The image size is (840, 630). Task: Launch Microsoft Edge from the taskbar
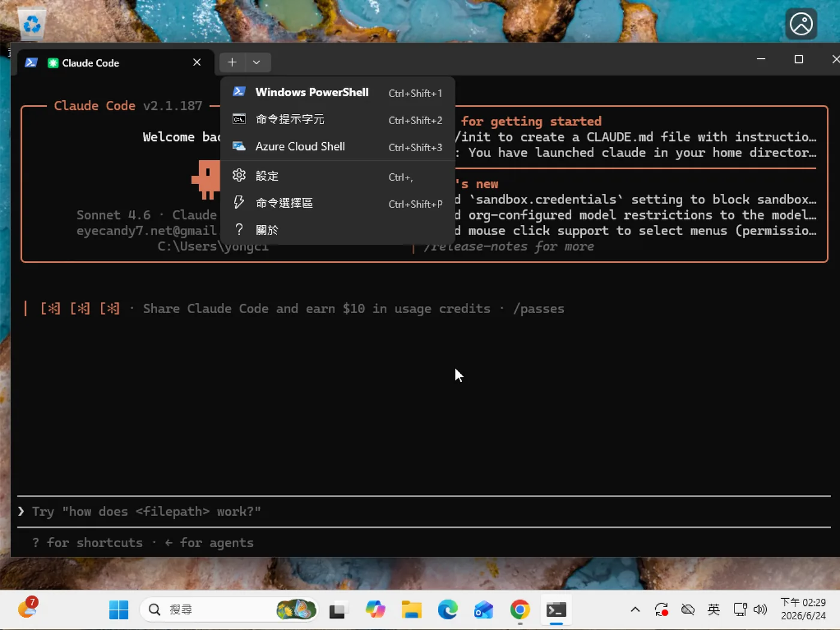(448, 610)
